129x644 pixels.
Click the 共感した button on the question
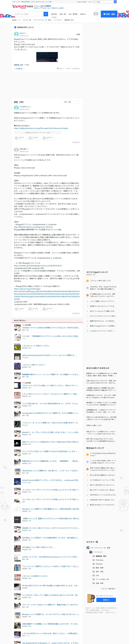(19, 68)
